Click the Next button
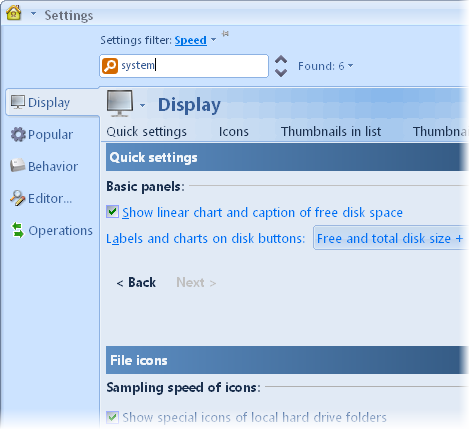 (x=196, y=283)
